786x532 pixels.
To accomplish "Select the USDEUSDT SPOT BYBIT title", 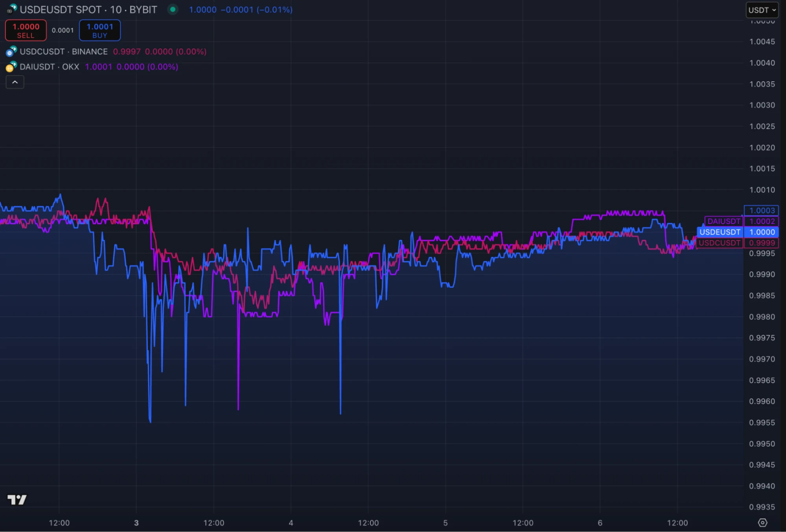I will coord(88,9).
